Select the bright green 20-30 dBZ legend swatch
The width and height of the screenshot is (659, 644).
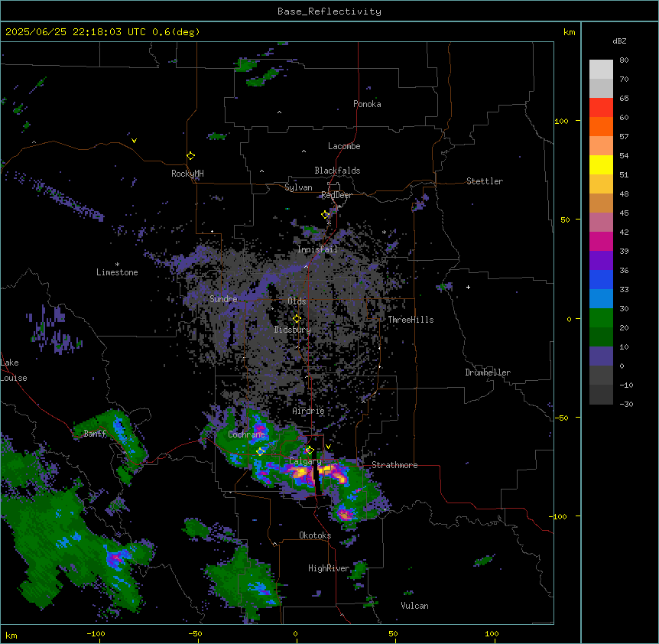coord(601,318)
